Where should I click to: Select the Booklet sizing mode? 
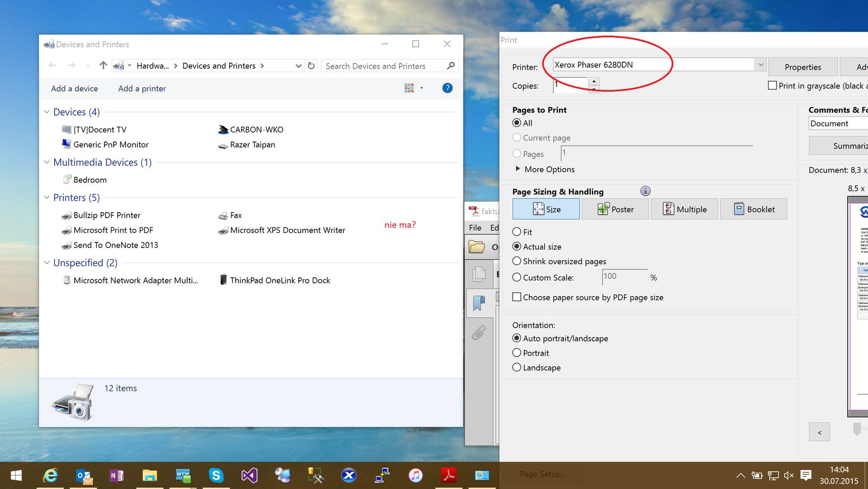tap(753, 209)
